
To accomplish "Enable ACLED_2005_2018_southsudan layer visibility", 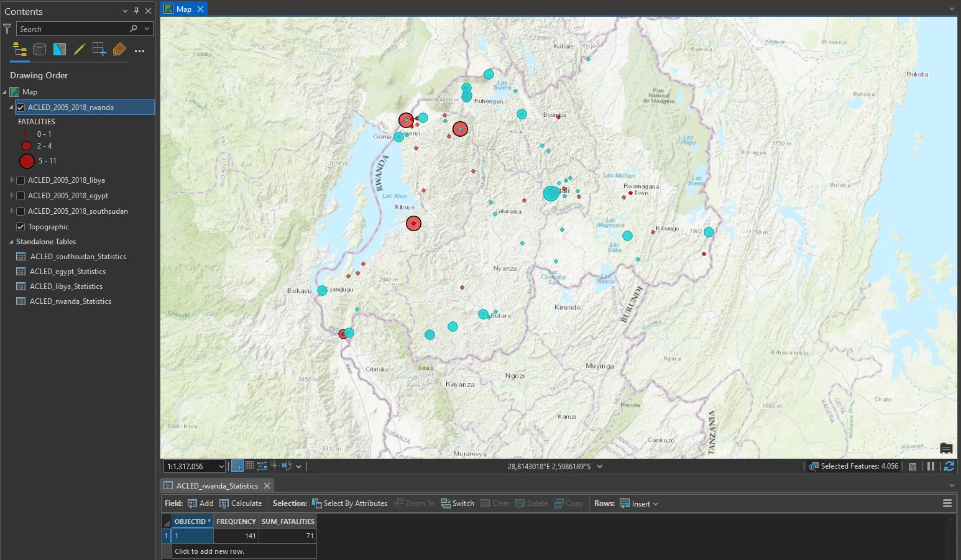I will [x=21, y=211].
